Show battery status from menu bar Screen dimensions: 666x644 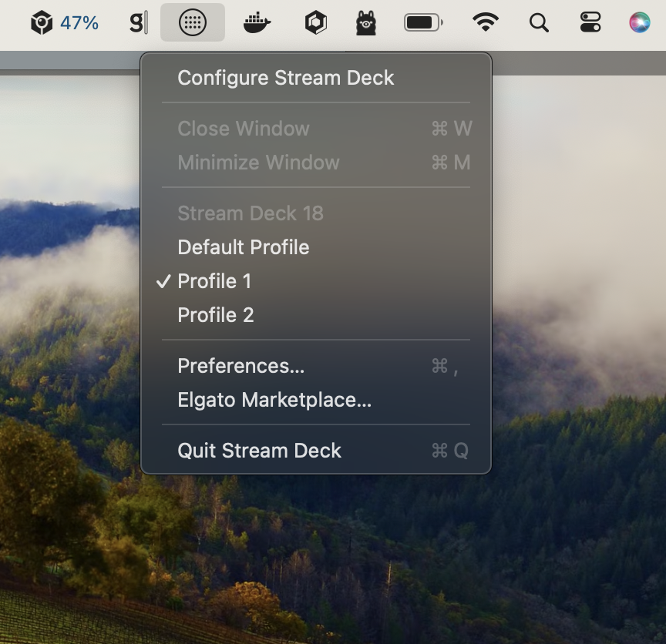[423, 22]
